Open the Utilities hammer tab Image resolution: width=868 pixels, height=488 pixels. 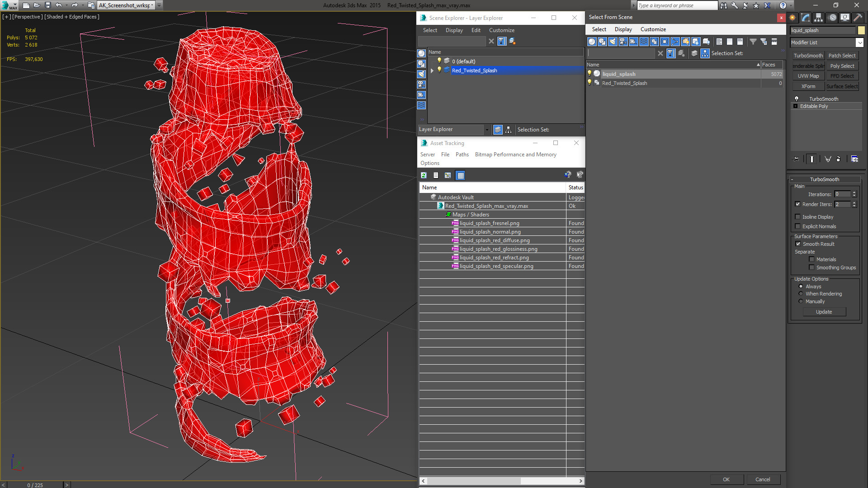click(858, 18)
